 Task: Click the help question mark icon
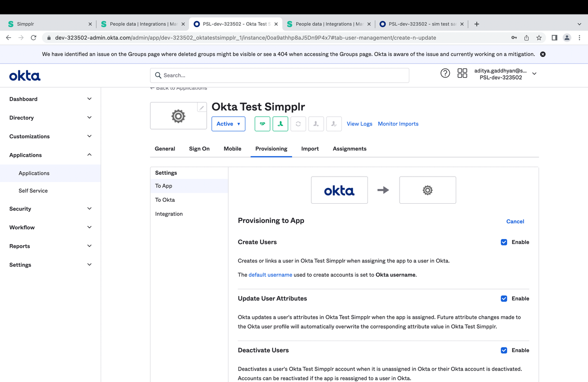click(445, 73)
